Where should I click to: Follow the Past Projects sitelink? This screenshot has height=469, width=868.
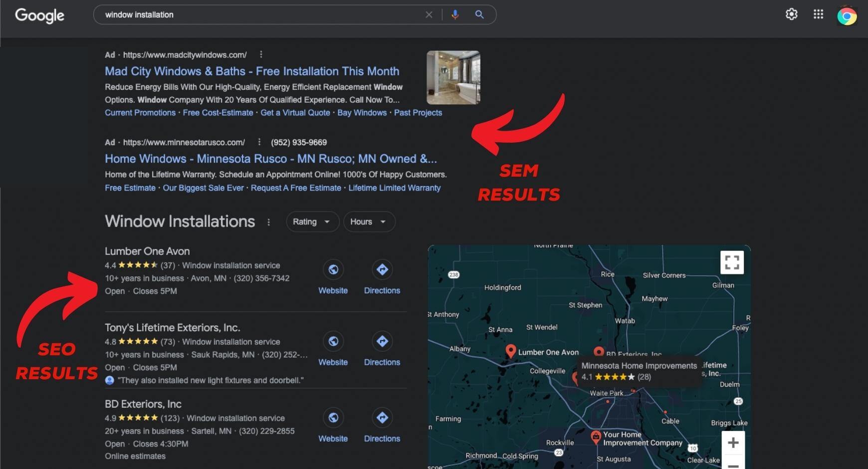click(418, 113)
